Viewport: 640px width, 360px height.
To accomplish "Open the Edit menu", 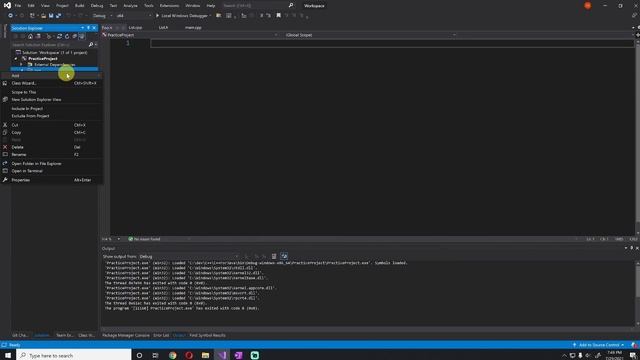I will point(31,6).
